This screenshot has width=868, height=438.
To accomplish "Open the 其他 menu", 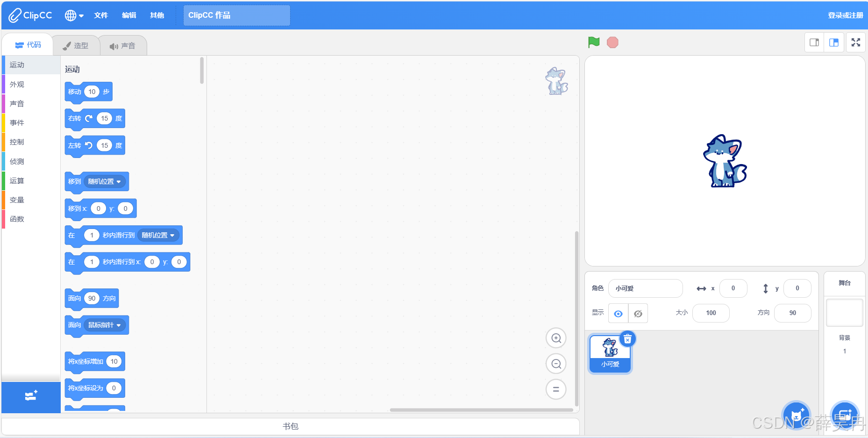I will tap(157, 15).
